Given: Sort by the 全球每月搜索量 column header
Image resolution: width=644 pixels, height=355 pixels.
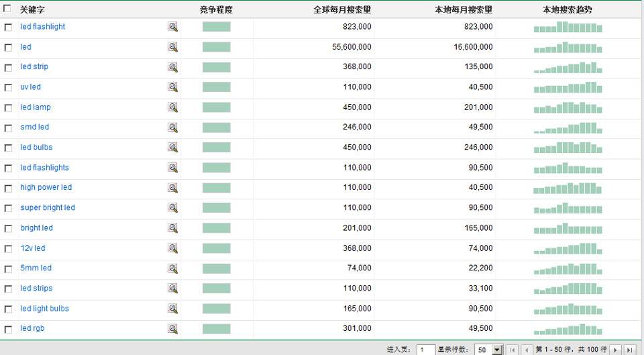Looking at the screenshot, I should point(342,10).
